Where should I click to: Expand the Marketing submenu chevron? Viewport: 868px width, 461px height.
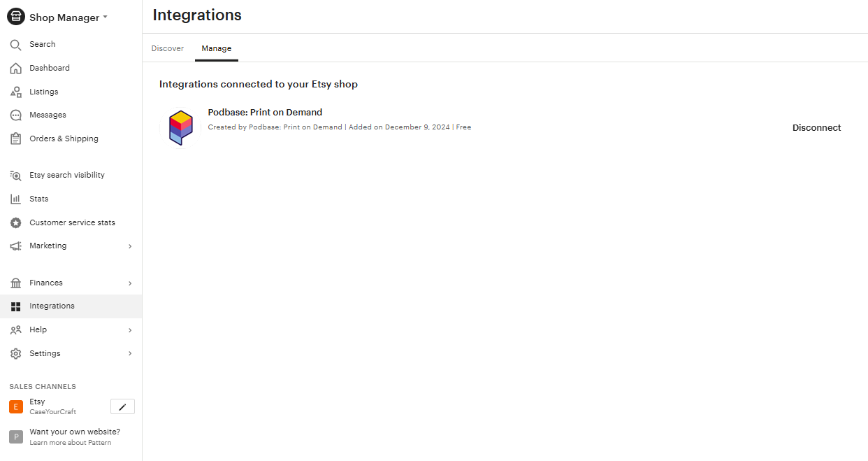pyautogui.click(x=130, y=246)
